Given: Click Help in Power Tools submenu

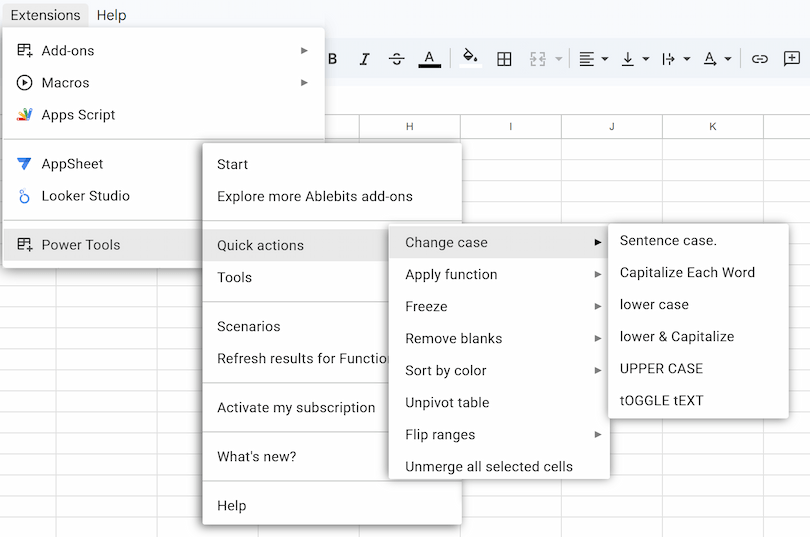Looking at the screenshot, I should click(x=332, y=506).
